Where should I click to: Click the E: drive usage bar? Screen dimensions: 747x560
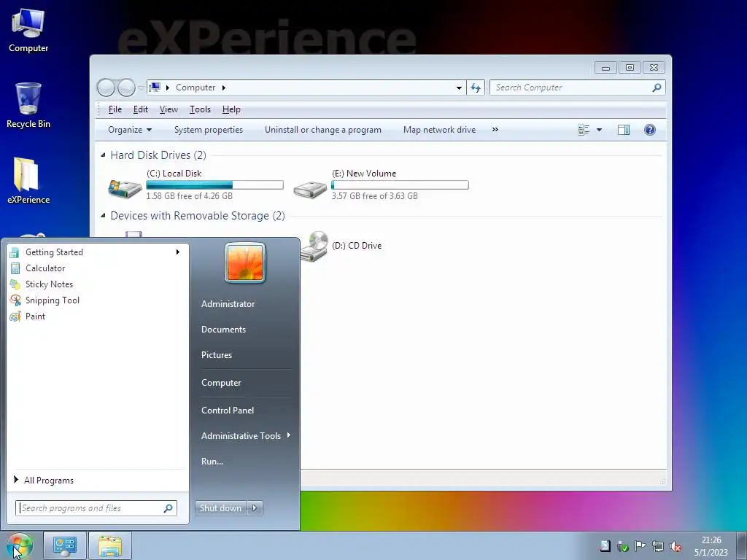pyautogui.click(x=400, y=184)
